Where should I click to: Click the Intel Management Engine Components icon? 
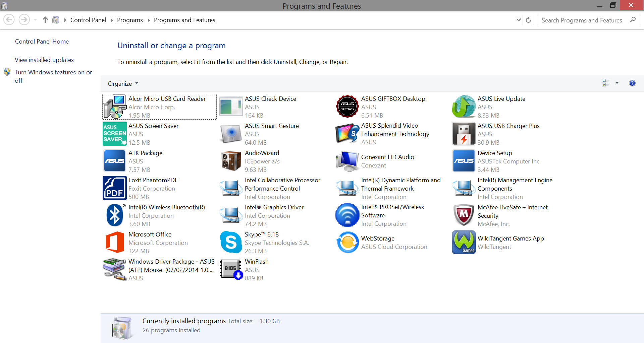pyautogui.click(x=464, y=188)
